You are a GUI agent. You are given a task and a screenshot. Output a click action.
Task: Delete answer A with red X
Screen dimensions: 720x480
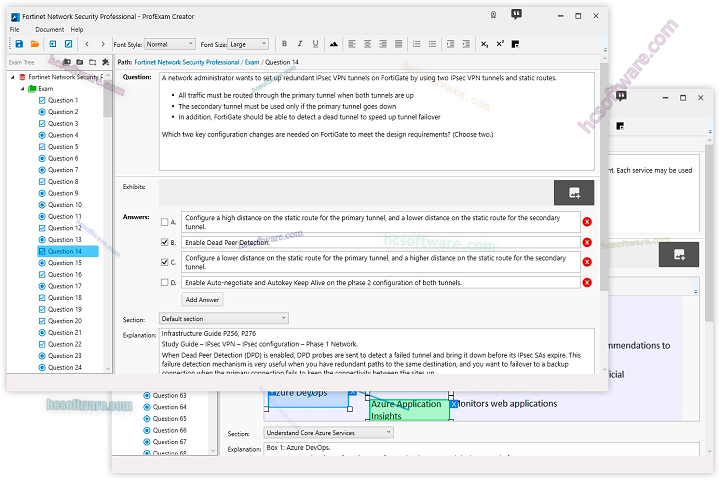pos(587,222)
